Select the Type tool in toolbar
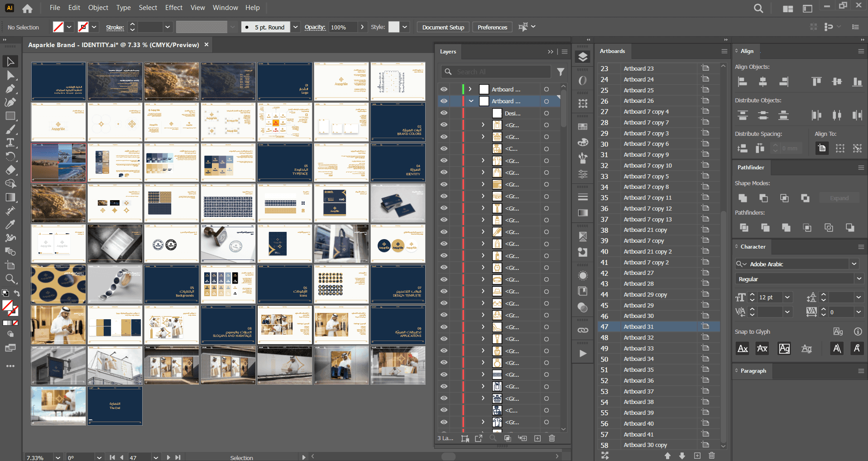868x461 pixels. pos(10,143)
